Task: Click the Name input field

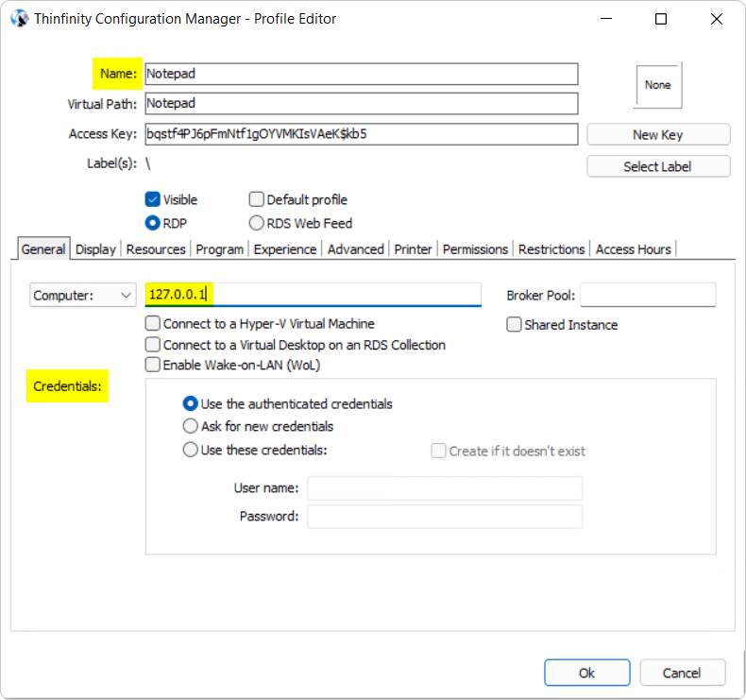Action: click(x=362, y=74)
